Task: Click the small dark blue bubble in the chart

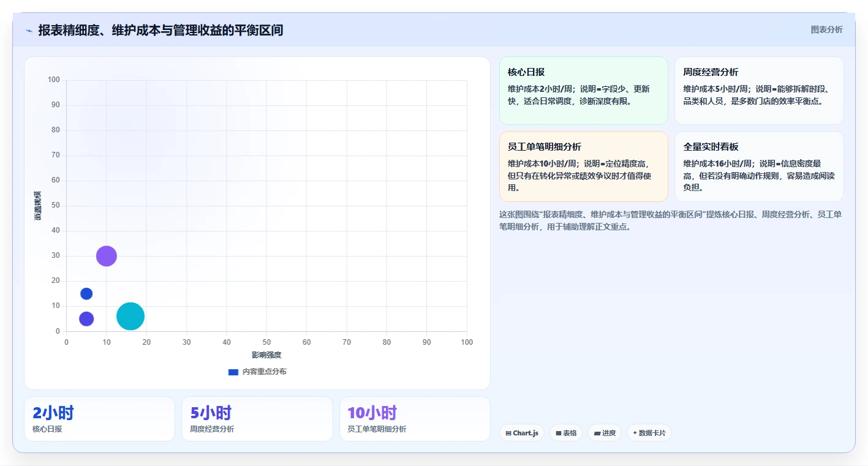Action: (x=86, y=294)
